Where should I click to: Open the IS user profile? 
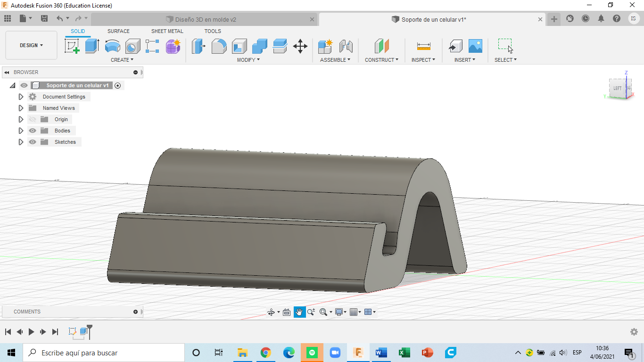(x=634, y=18)
